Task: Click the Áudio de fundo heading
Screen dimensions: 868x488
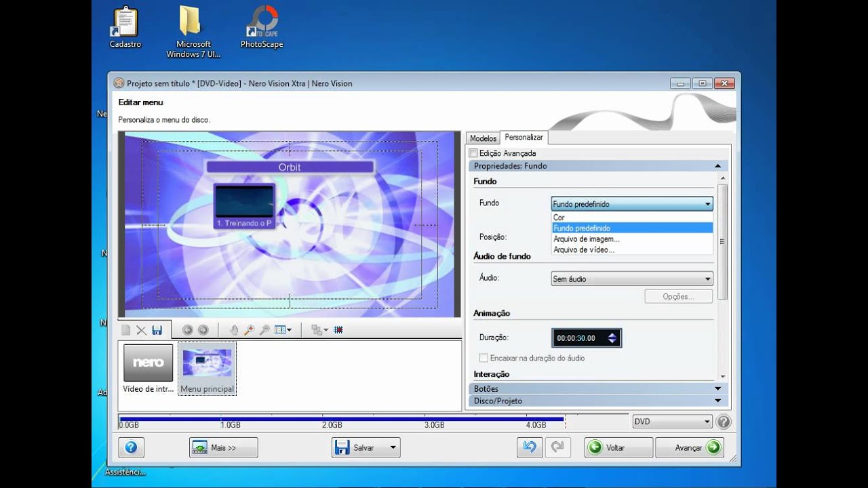Action: [502, 256]
